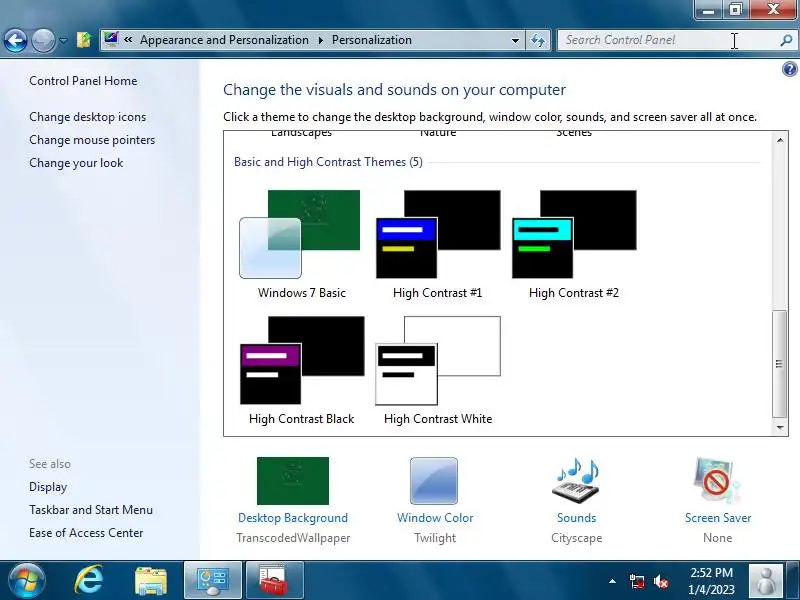The height and width of the screenshot is (600, 800).
Task: Switch to Control Panel taskbar button
Action: click(x=213, y=581)
